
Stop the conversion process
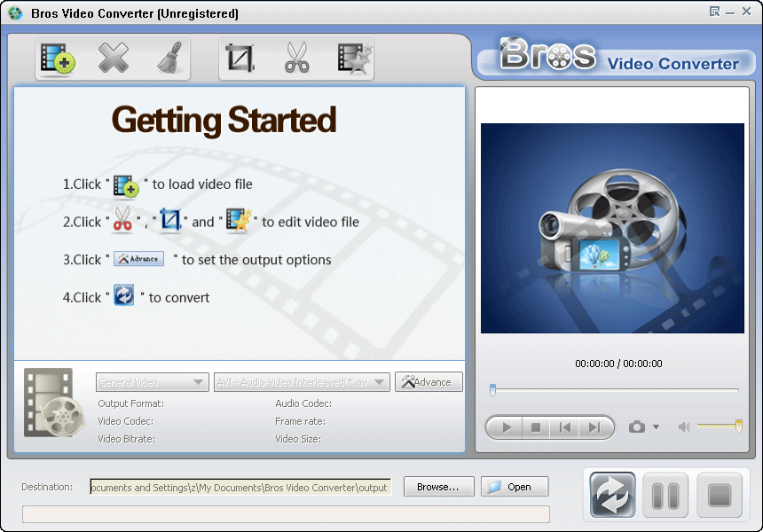pyautogui.click(x=719, y=495)
